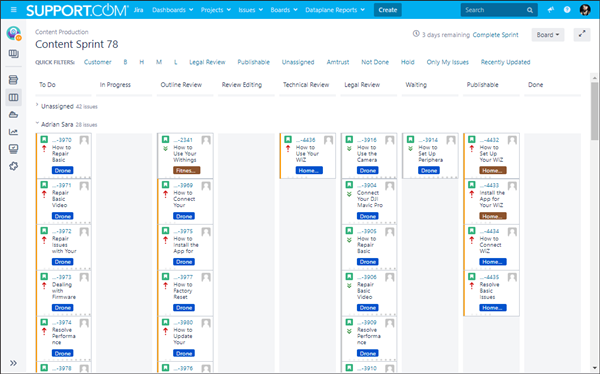600x374 pixels.
Task: Open issue link 3971
Action: (62, 185)
